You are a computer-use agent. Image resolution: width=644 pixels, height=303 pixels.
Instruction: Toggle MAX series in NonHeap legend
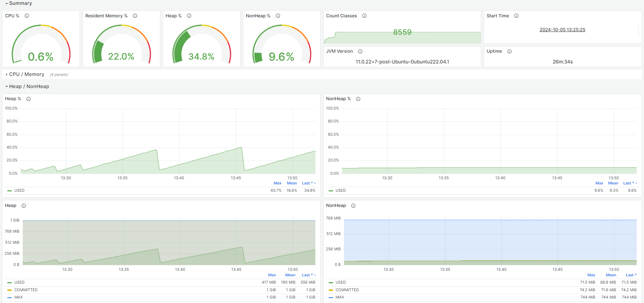coord(340,297)
